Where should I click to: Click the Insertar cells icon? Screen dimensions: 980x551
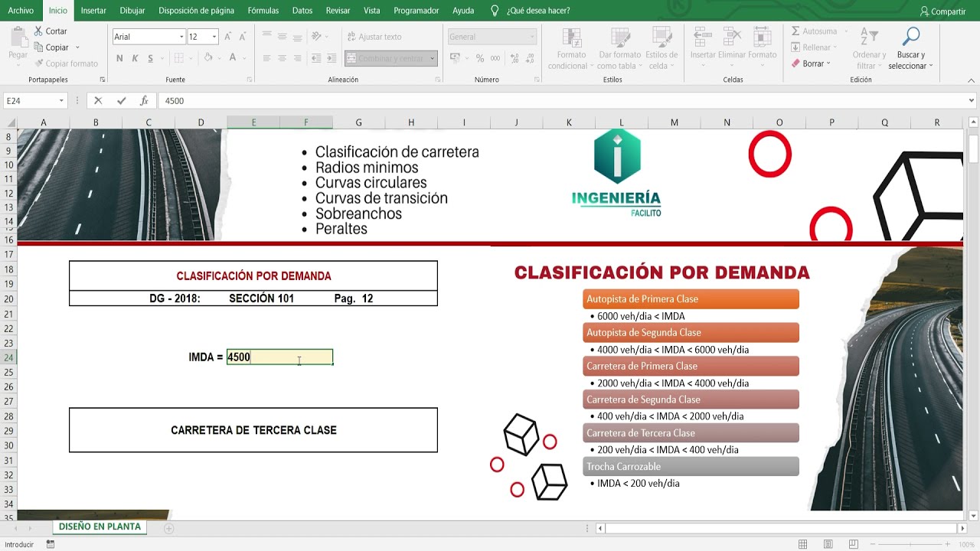[x=703, y=37]
